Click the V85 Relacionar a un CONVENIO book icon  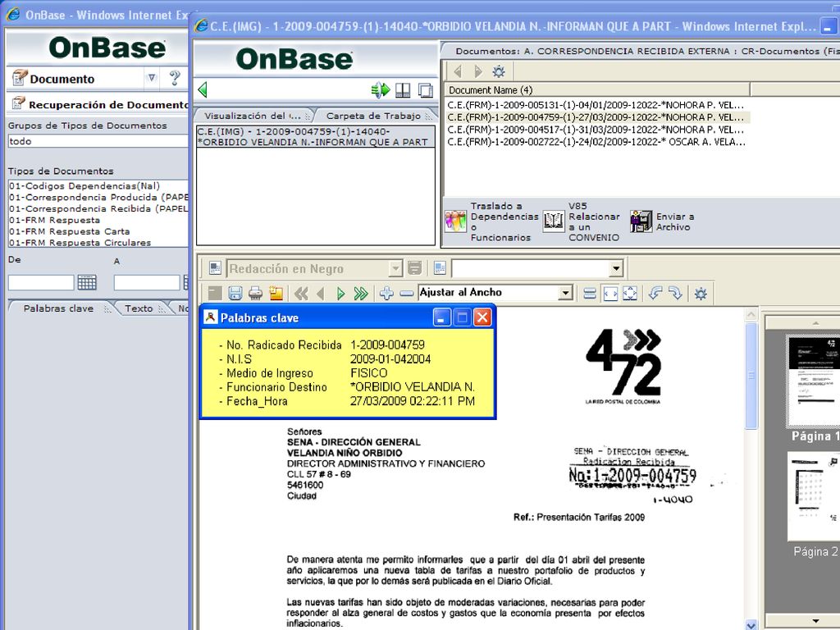pyautogui.click(x=554, y=221)
